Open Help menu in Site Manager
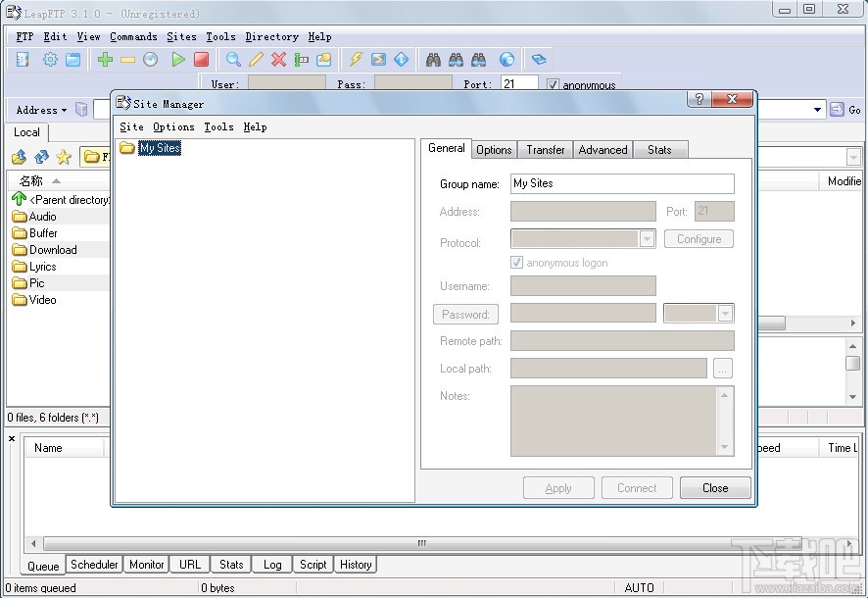Image resolution: width=868 pixels, height=598 pixels. pyautogui.click(x=255, y=126)
